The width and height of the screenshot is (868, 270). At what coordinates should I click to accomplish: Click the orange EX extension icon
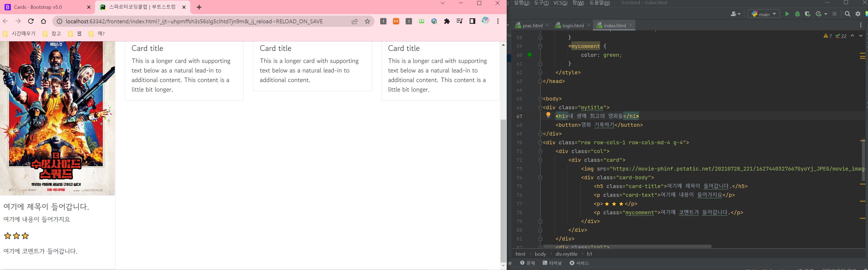point(396,21)
